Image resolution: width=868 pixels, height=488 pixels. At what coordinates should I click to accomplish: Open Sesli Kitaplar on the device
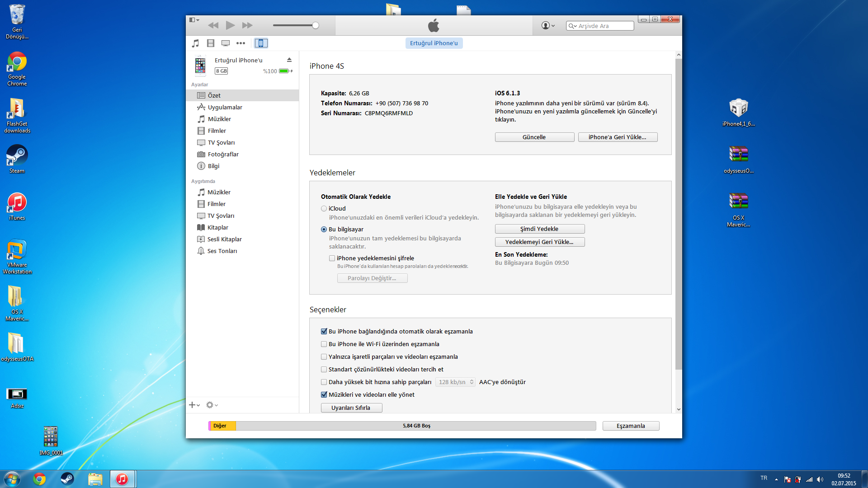[242, 239]
